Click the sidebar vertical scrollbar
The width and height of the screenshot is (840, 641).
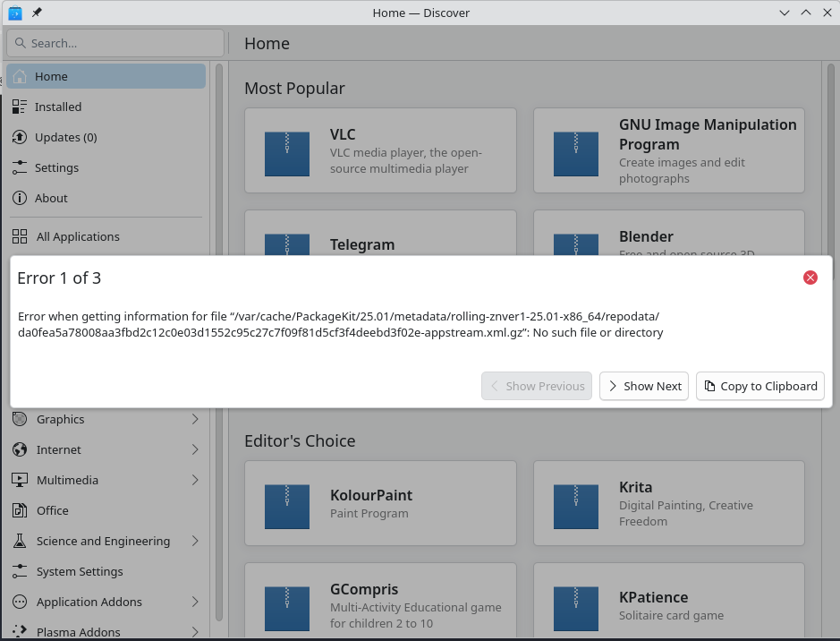pyautogui.click(x=218, y=343)
